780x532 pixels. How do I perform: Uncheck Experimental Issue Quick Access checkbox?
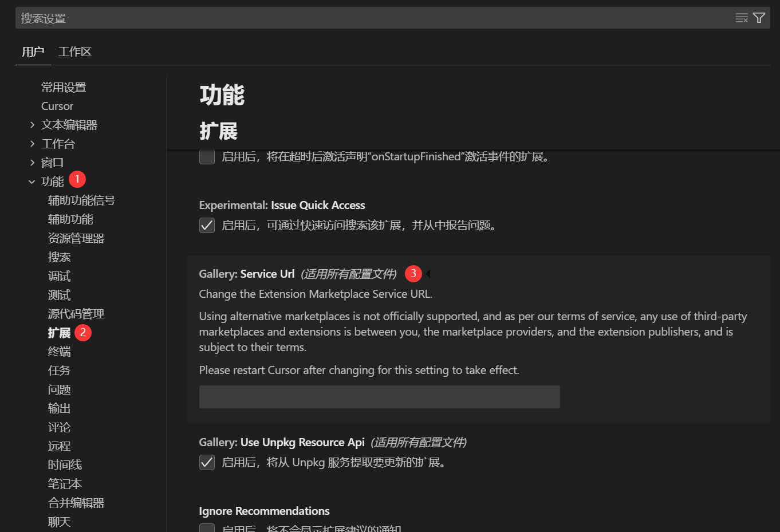coord(207,225)
